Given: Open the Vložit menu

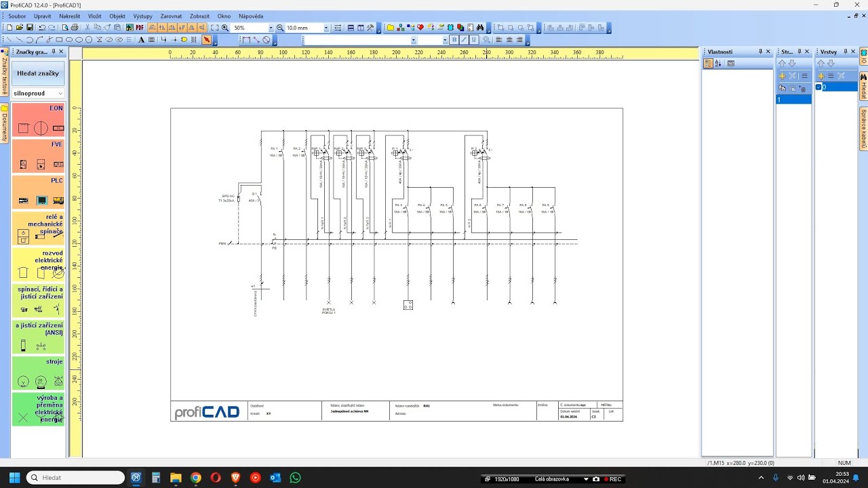Looking at the screenshot, I should point(94,16).
